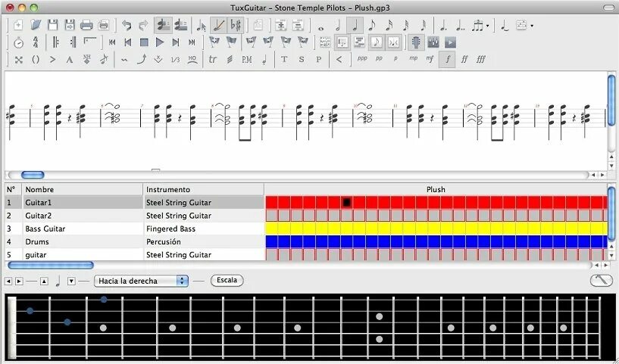The width and height of the screenshot is (619, 364).
Task: Toggle multitrack view
Action: click(x=359, y=42)
